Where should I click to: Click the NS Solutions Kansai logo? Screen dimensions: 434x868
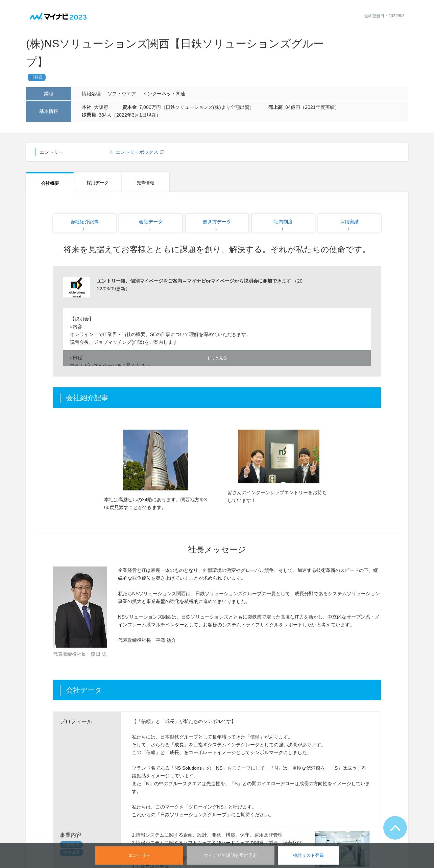(77, 287)
